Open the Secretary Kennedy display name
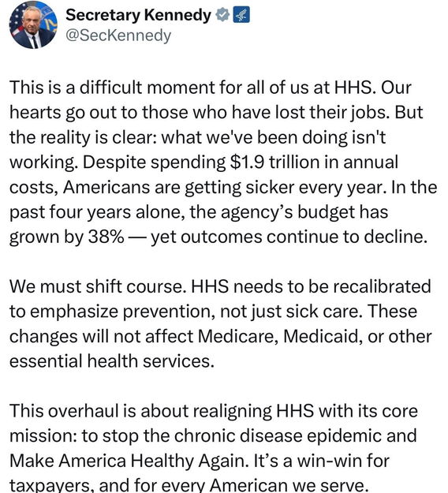This screenshot has height=493, width=448. pyautogui.click(x=138, y=15)
